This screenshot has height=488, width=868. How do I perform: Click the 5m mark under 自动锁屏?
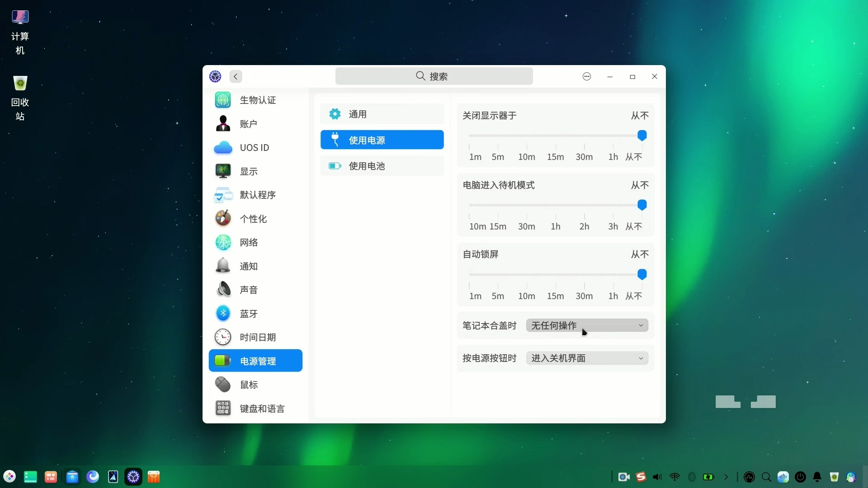coord(498,296)
